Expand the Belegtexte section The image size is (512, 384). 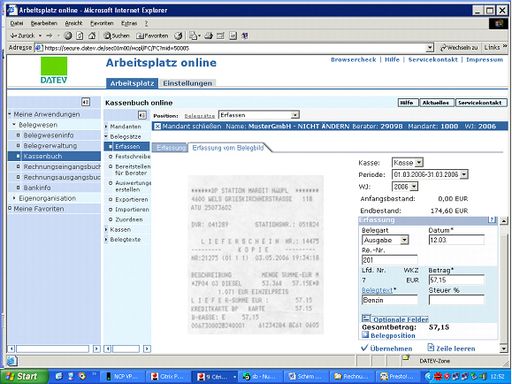pyautogui.click(x=106, y=239)
